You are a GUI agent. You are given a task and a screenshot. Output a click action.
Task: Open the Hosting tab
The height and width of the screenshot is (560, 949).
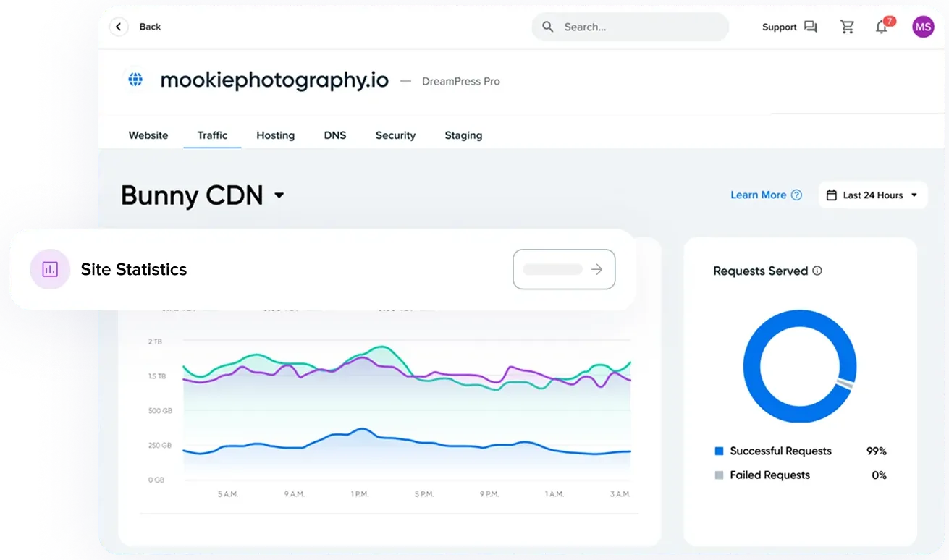(275, 135)
